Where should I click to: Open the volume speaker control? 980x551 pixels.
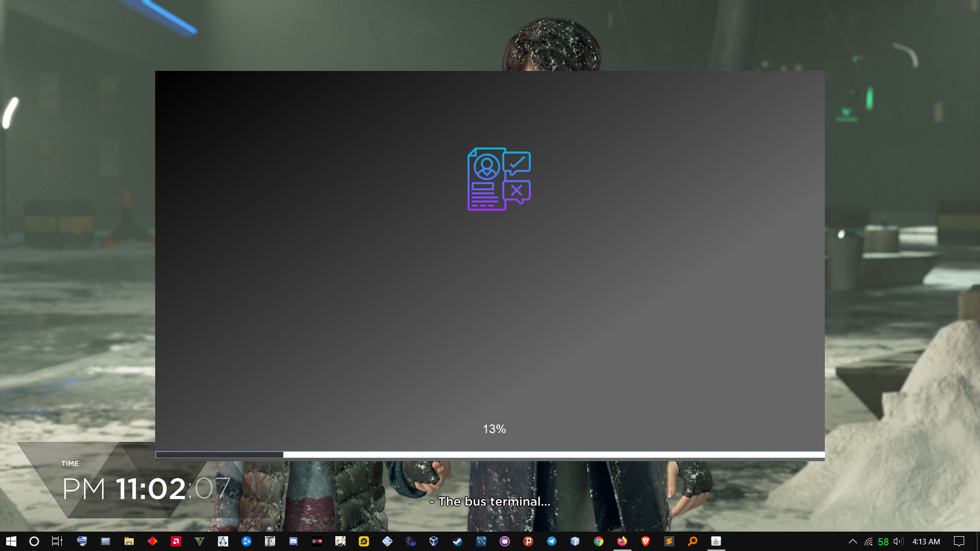coord(898,541)
